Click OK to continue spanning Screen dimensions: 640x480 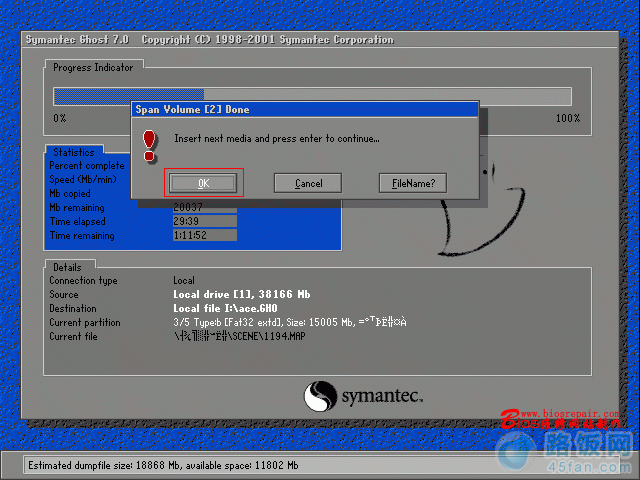coord(203,183)
